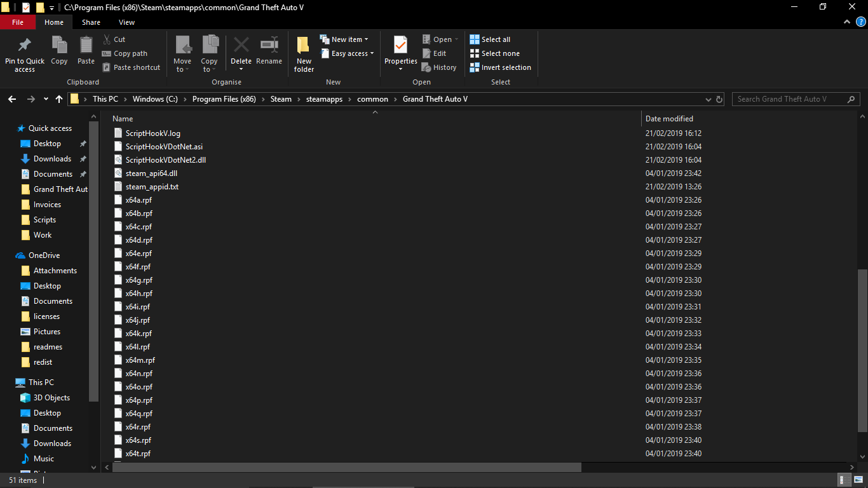Screen dimensions: 868x488
Task: Open Invoices in Quick access
Action: (47, 205)
